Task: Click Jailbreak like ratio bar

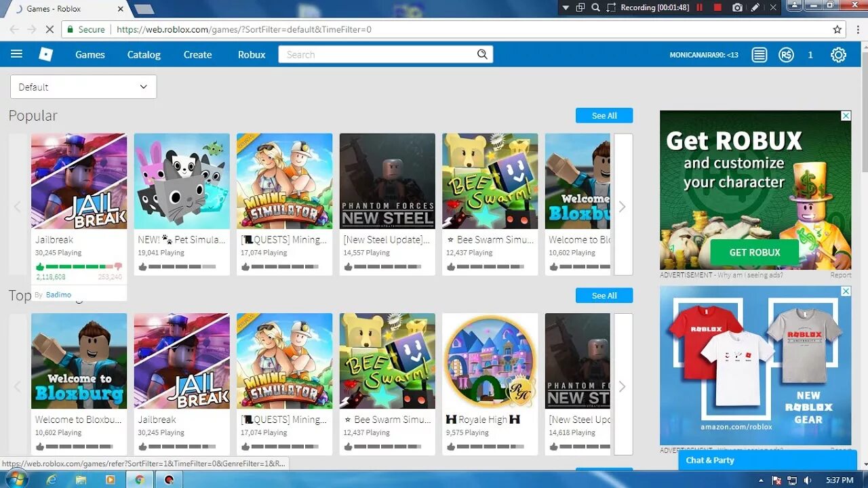Action: click(79, 266)
